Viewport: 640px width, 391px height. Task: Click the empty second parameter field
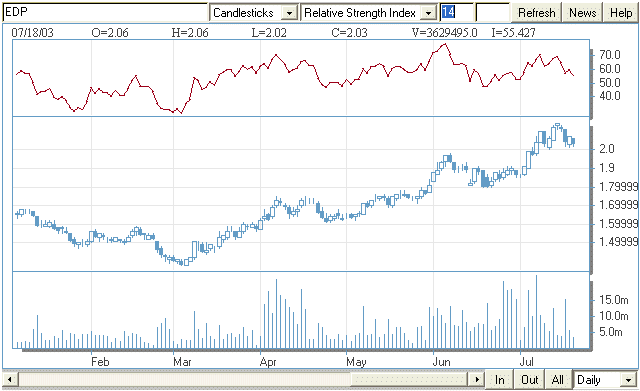[492, 12]
